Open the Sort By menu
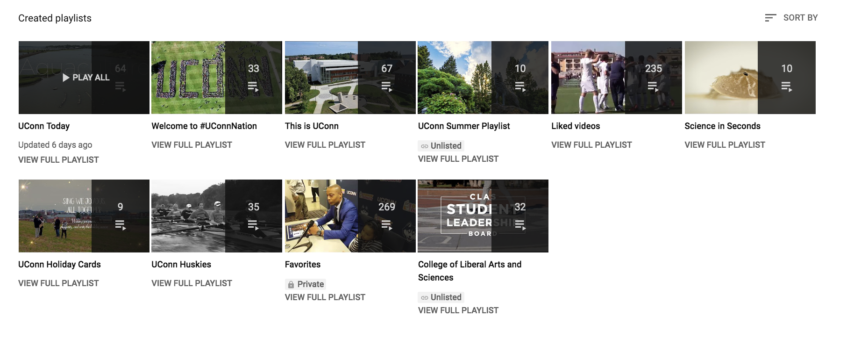Viewport: 868px width, 346px height. click(x=791, y=18)
